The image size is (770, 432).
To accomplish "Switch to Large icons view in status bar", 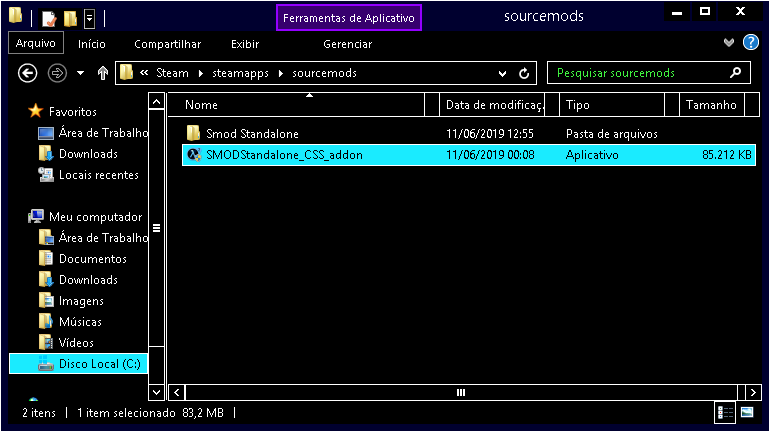I will [x=747, y=412].
